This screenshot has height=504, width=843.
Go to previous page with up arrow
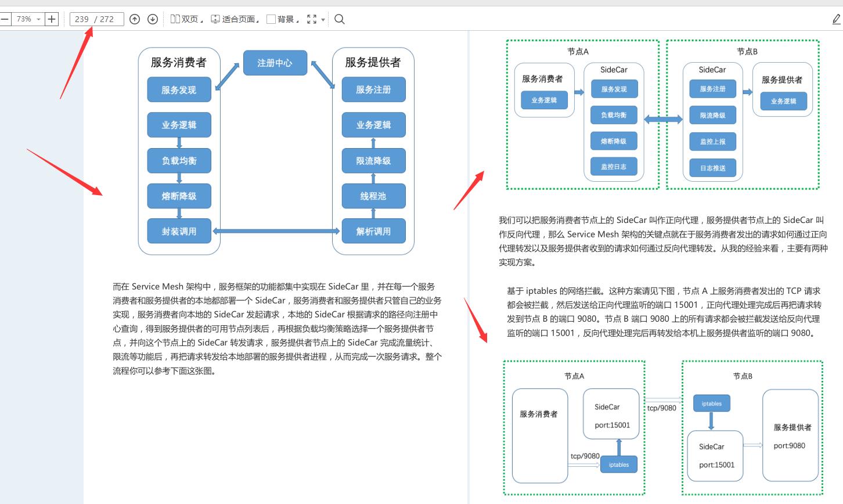(135, 19)
